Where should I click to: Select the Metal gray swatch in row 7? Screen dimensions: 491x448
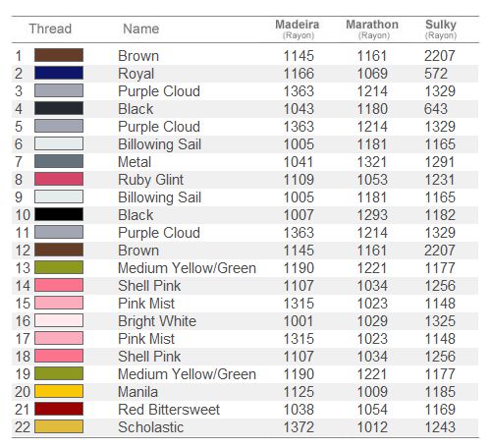[x=59, y=161]
